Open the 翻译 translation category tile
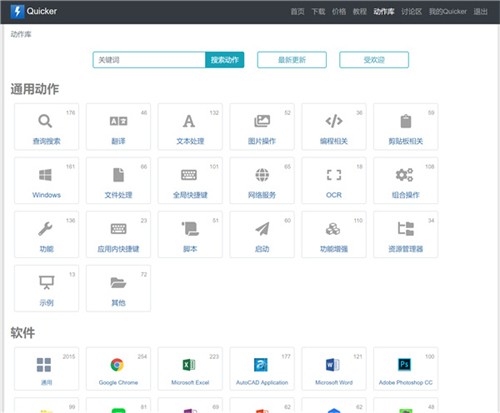The height and width of the screenshot is (413, 500). [x=118, y=127]
